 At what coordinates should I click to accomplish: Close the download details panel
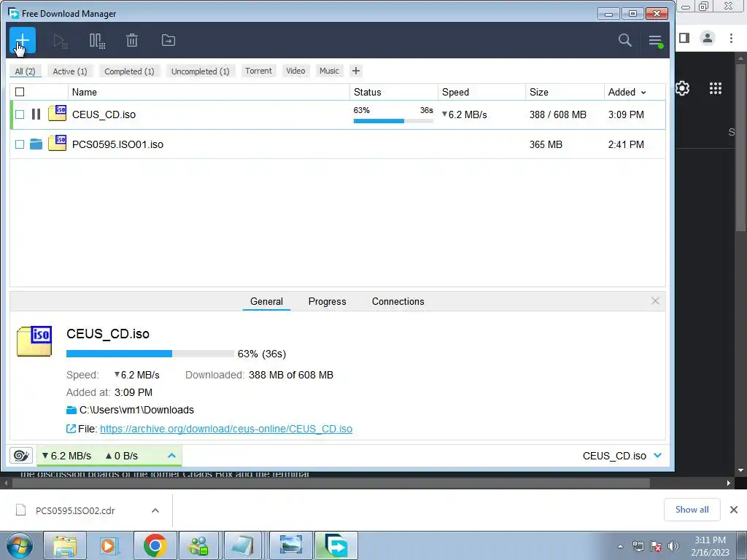point(655,301)
